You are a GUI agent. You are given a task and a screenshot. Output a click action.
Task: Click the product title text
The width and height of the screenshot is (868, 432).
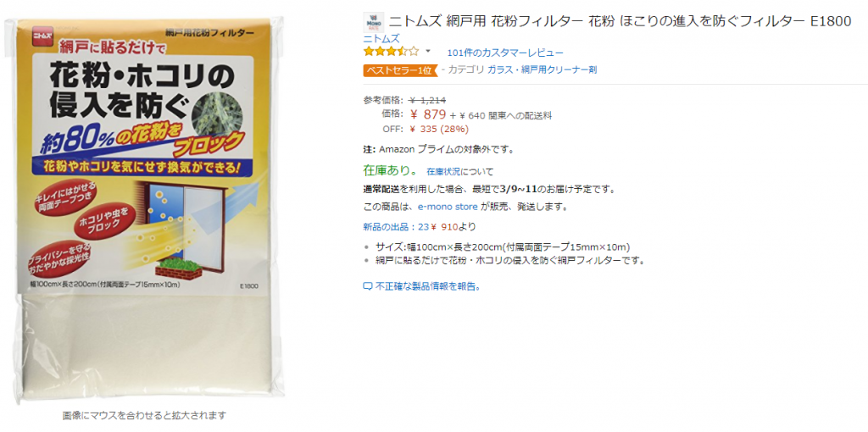(x=620, y=21)
